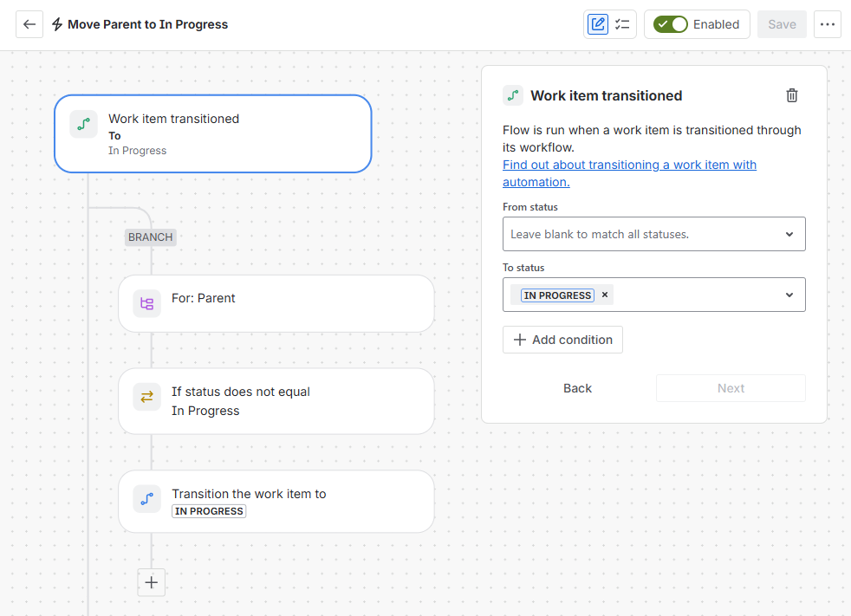
Task: Click the lightning bolt icon beside rule name
Action: (x=57, y=24)
